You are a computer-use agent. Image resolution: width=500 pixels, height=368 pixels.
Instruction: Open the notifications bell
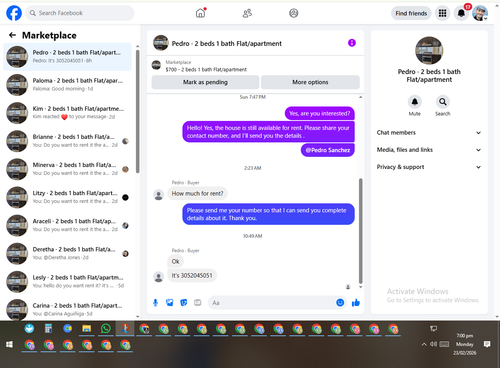[x=462, y=13]
